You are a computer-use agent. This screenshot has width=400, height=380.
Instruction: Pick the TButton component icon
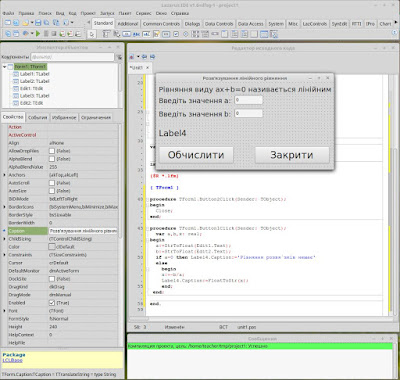click(126, 34)
